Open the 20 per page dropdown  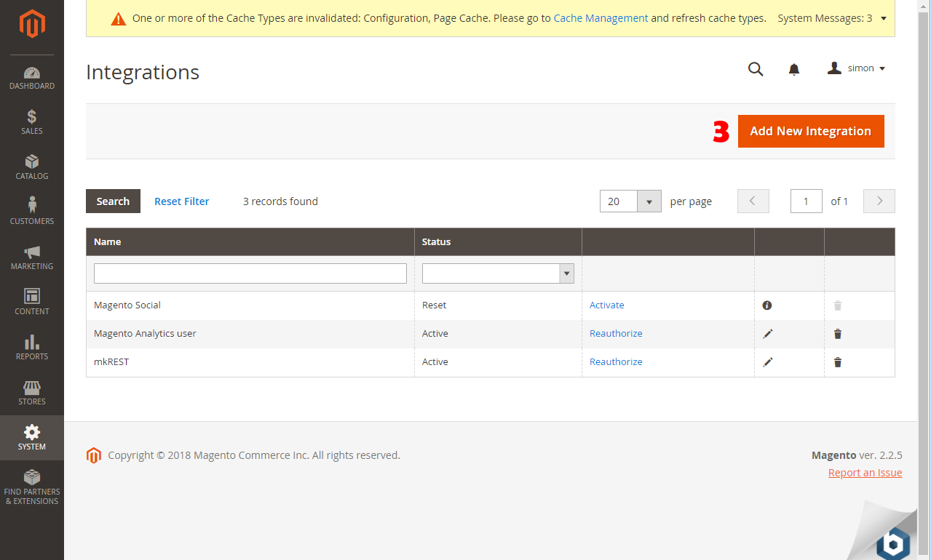point(630,201)
